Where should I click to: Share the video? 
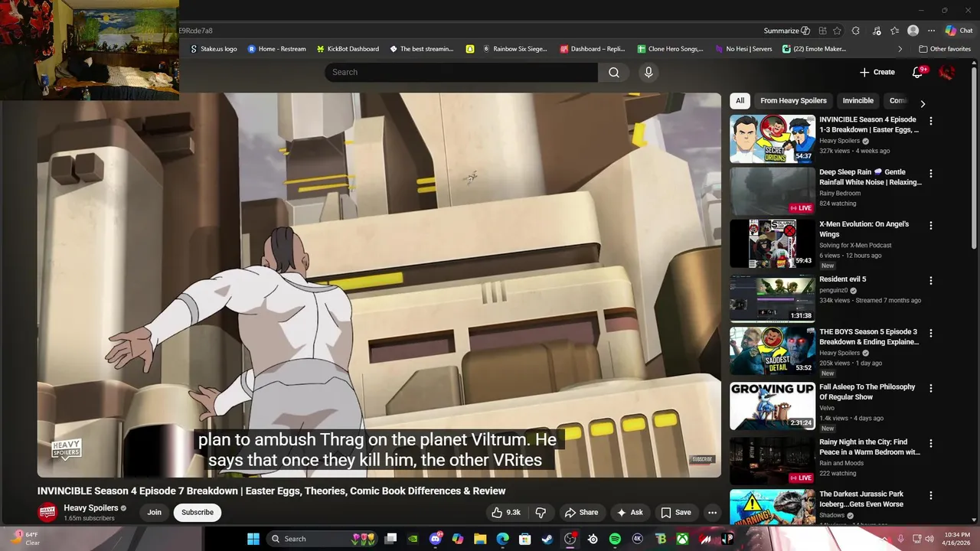[x=581, y=513]
